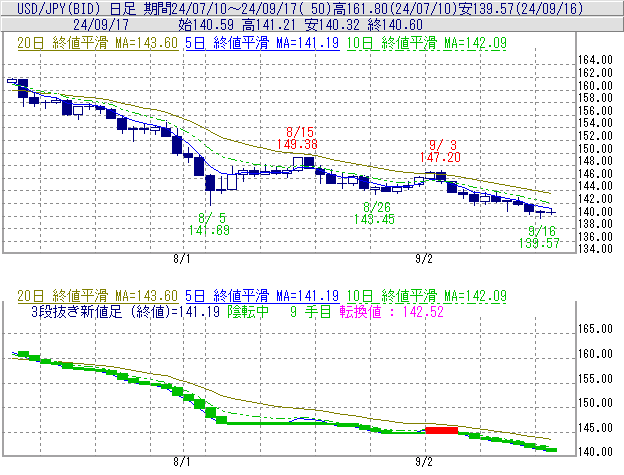Viewport: 624px width, 475px height.
Task: Click the large white candle under 8/15 label
Action: (x=298, y=163)
